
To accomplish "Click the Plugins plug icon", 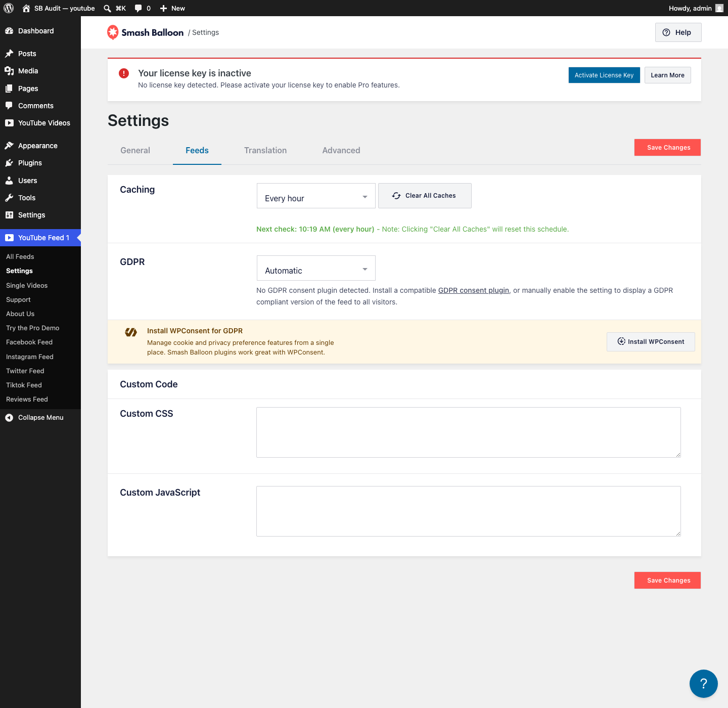I will point(9,163).
